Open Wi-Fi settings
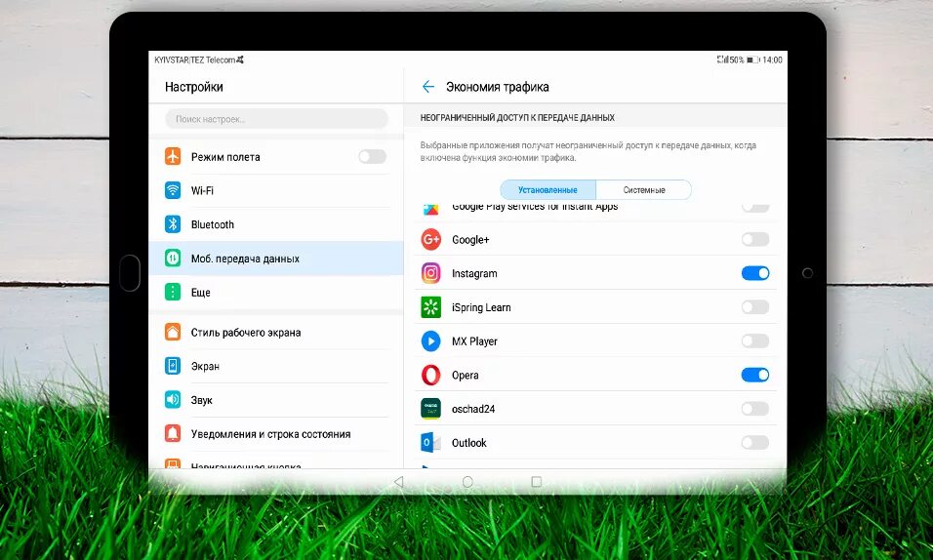This screenshot has height=560, width=933. tap(276, 190)
